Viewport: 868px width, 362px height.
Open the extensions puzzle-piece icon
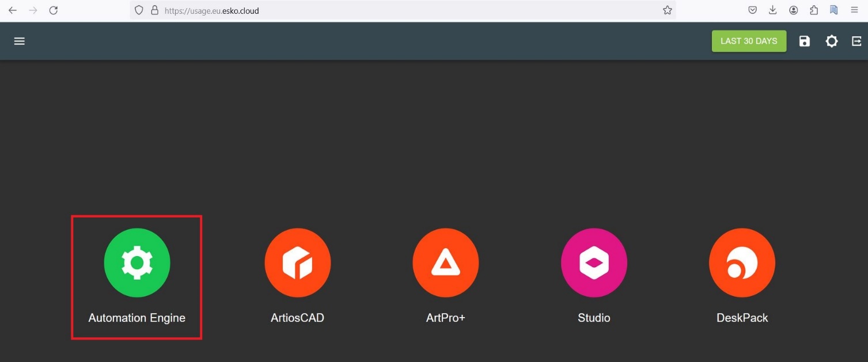[813, 10]
